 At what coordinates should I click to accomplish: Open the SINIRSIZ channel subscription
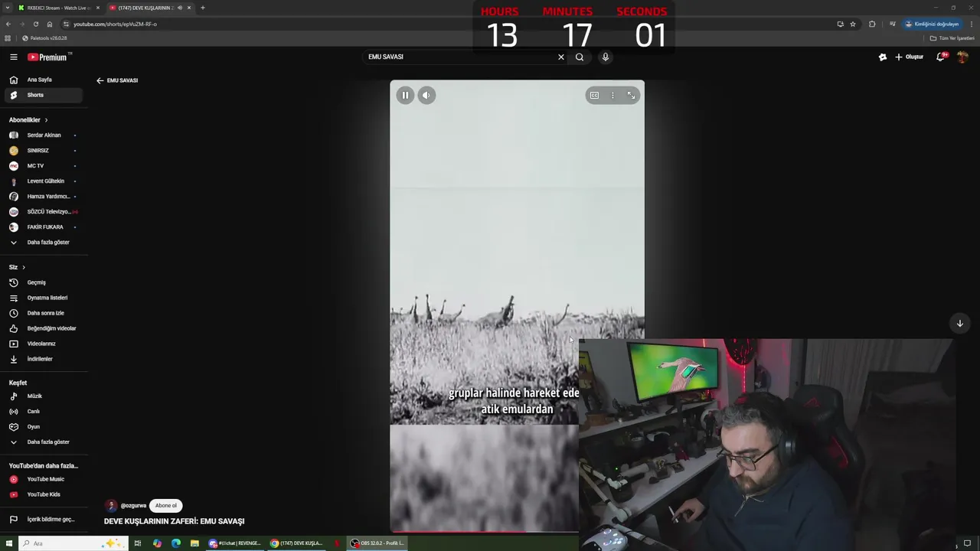pyautogui.click(x=44, y=151)
